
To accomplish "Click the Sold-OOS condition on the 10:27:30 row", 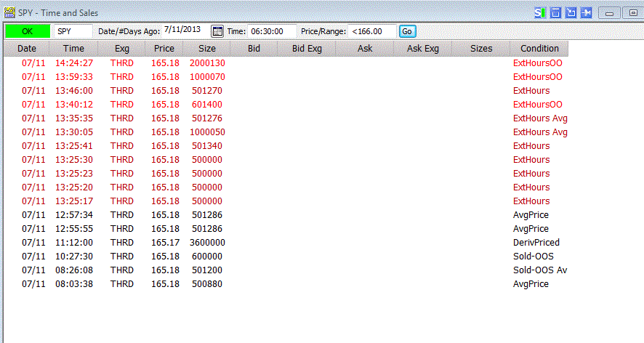I will [533, 257].
